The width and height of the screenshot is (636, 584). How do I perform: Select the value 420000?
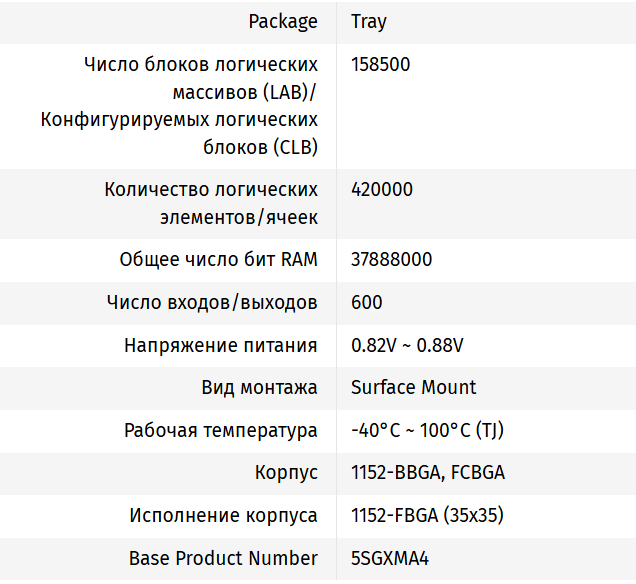(x=382, y=190)
